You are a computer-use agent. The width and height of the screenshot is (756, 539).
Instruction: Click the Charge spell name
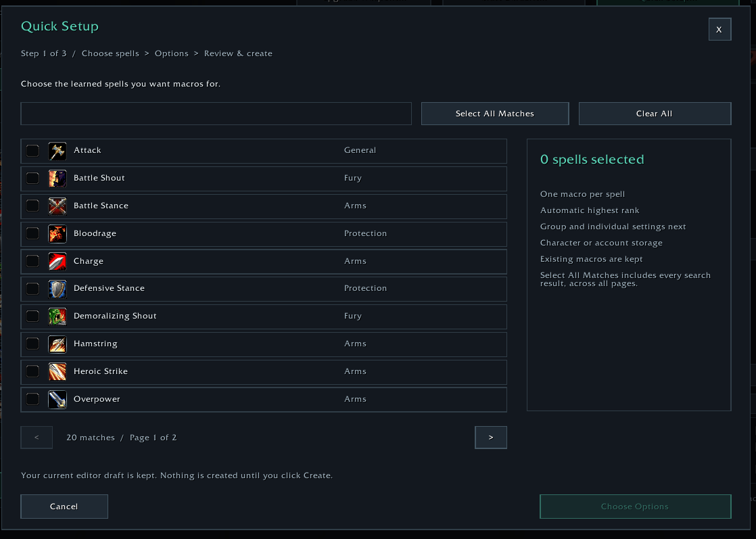click(x=89, y=261)
